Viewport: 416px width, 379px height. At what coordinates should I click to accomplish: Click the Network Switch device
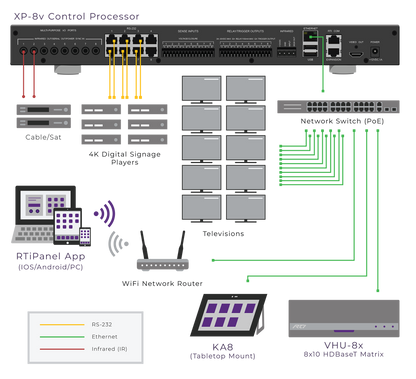click(x=338, y=107)
